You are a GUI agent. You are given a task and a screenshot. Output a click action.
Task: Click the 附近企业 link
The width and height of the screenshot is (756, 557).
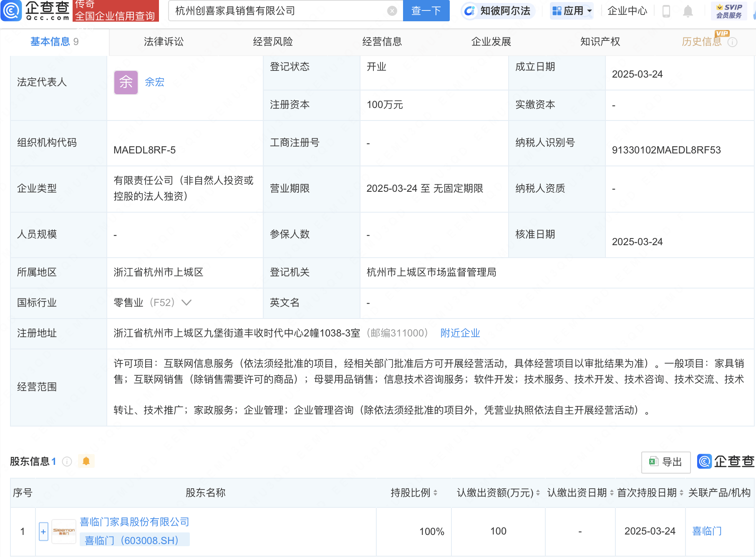tap(460, 333)
